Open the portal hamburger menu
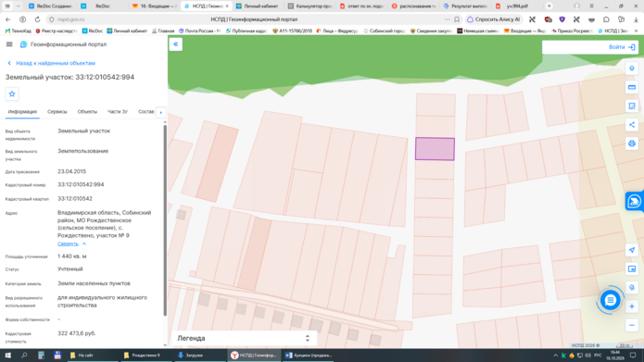Screen dimensions: 644x362 9,44
